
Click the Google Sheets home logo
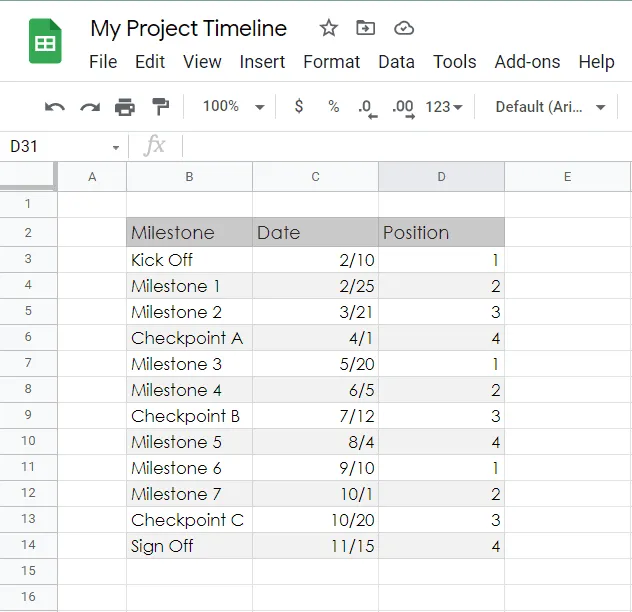click(x=45, y=44)
